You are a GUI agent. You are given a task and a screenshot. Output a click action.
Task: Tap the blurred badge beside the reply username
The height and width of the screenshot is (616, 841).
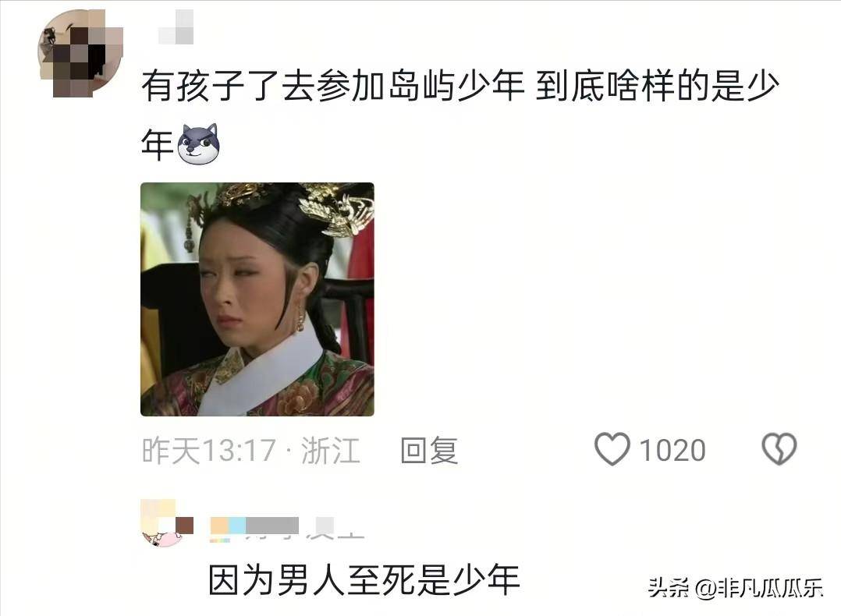tap(325, 526)
